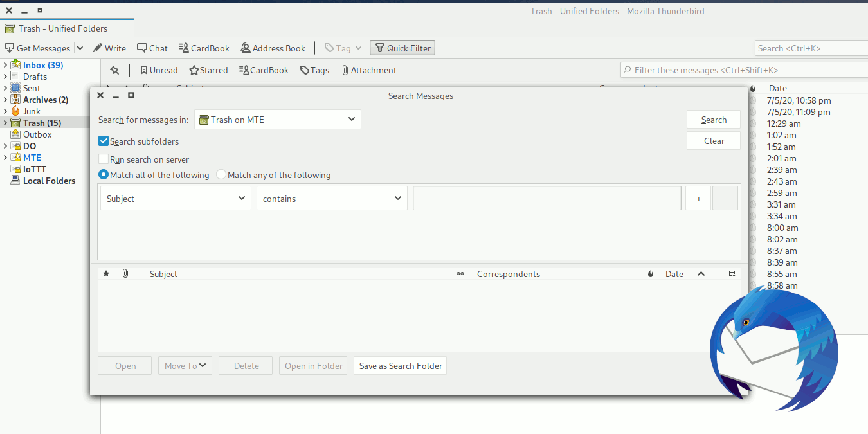
Task: Uncheck Search subfolders
Action: pyautogui.click(x=104, y=141)
